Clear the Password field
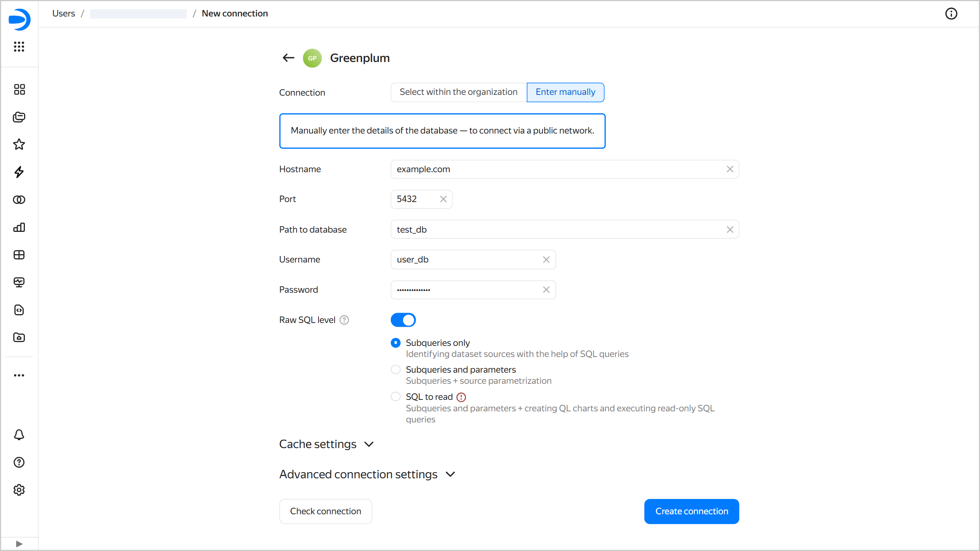Image resolution: width=980 pixels, height=551 pixels. point(546,290)
